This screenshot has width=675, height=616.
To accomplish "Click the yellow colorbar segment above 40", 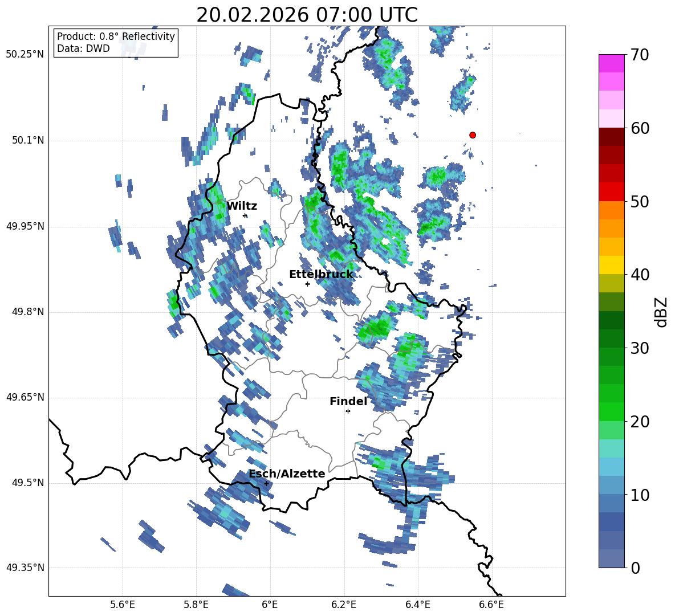I will [x=611, y=265].
